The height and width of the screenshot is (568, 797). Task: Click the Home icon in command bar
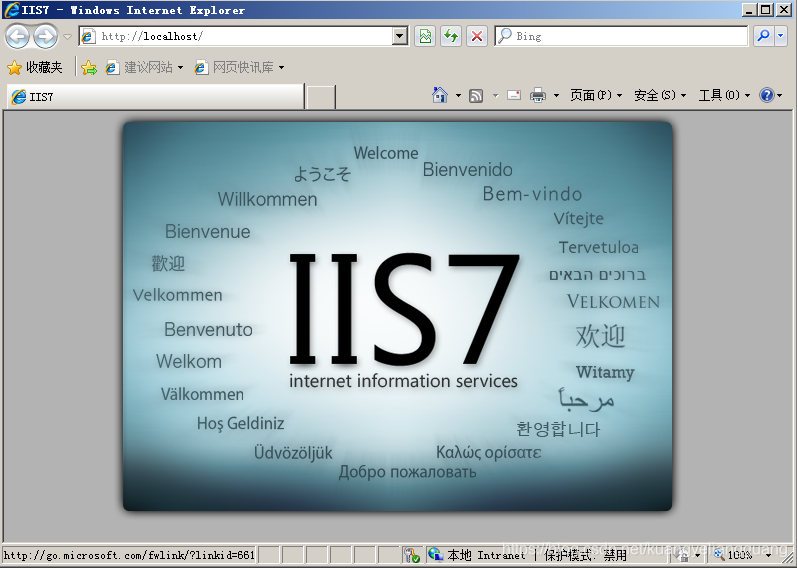point(440,95)
